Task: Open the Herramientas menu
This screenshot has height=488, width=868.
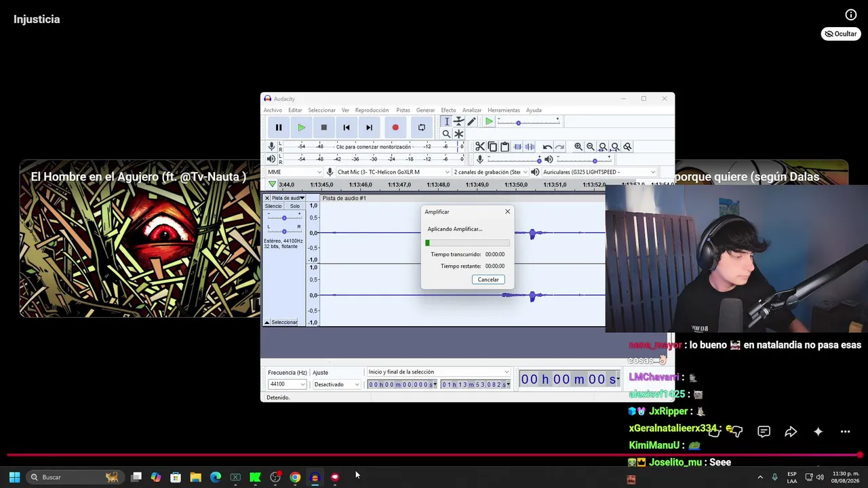Action: 504,110
